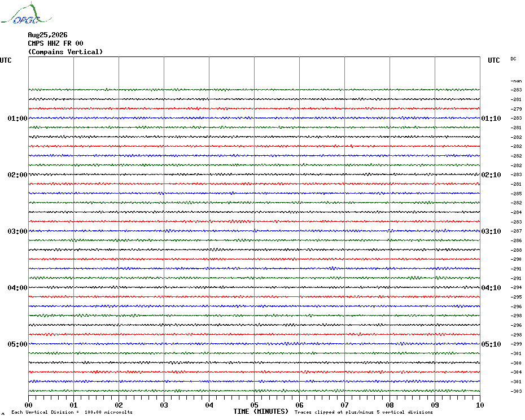
Task: Click the 'Traces clipped at plus/minus 5 vertical divisions' note
Action: pyautogui.click(x=364, y=412)
